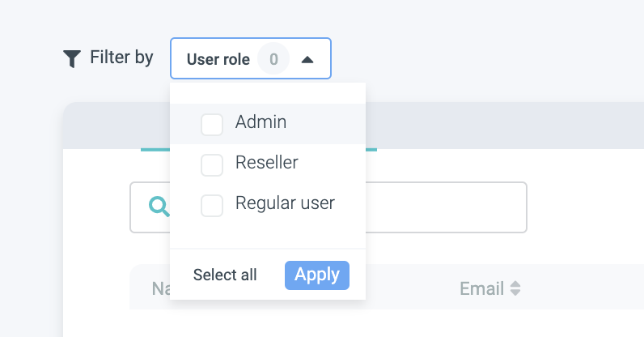Check the Regular user checkbox
Image resolution: width=644 pixels, height=337 pixels.
(212, 205)
